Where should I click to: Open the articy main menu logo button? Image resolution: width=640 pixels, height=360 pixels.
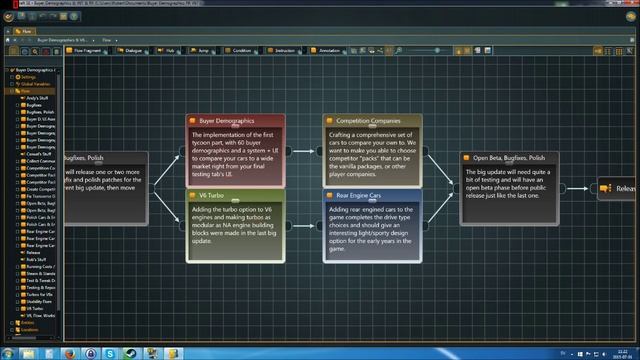pyautogui.click(x=8, y=17)
